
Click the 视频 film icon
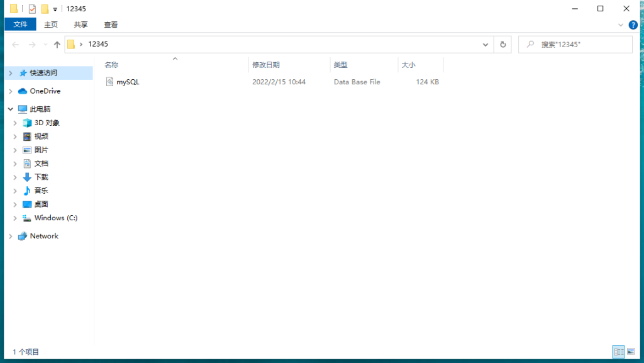[27, 137]
